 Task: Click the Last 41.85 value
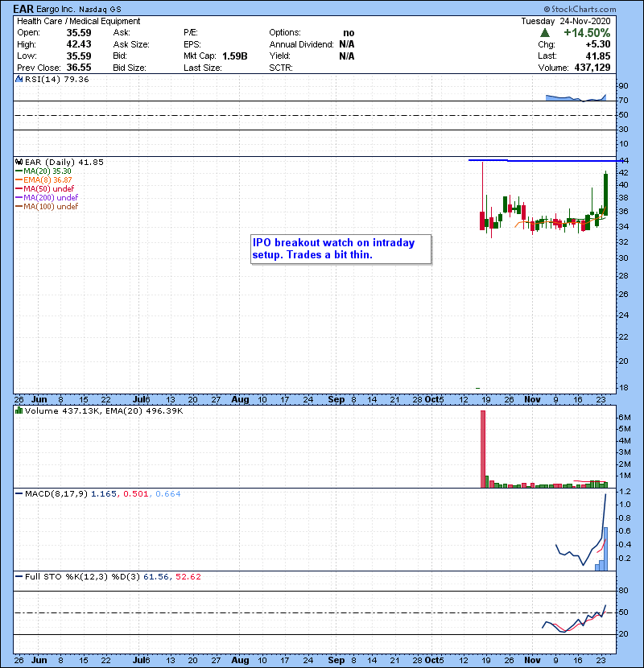(x=597, y=56)
